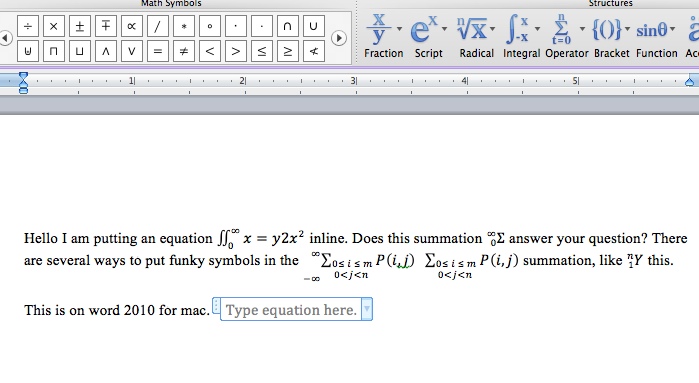Insert the logical AND symbol
The height and width of the screenshot is (383, 699).
(106, 52)
